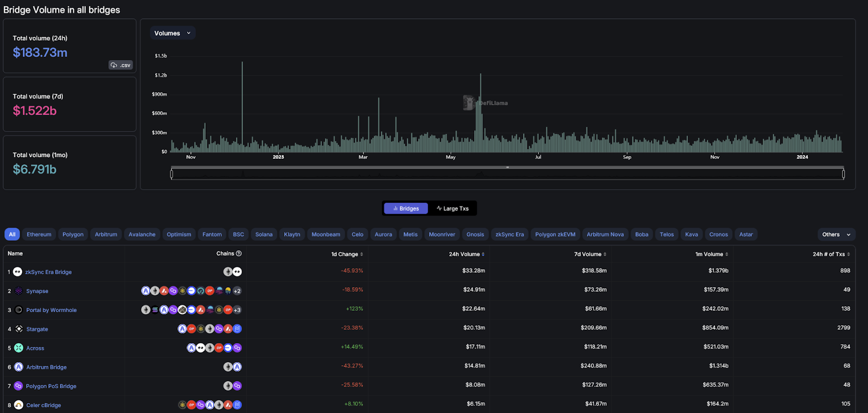This screenshot has width=868, height=413.
Task: Filter bridges by Gnosis chain
Action: click(x=475, y=235)
